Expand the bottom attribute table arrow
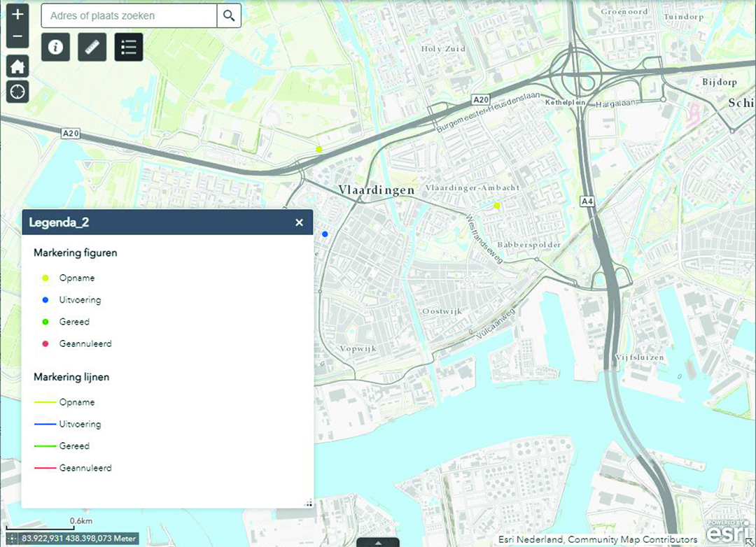This screenshot has height=547, width=756. click(378, 542)
